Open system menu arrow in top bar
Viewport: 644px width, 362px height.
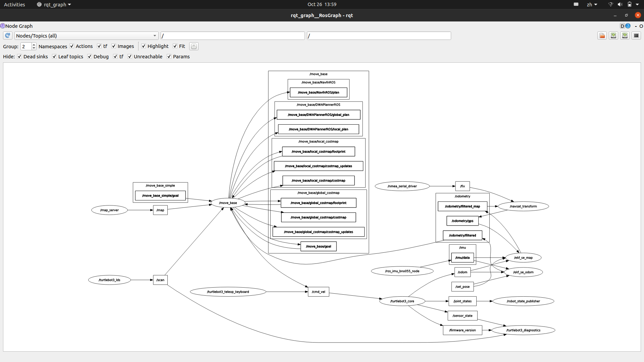coord(637,4)
